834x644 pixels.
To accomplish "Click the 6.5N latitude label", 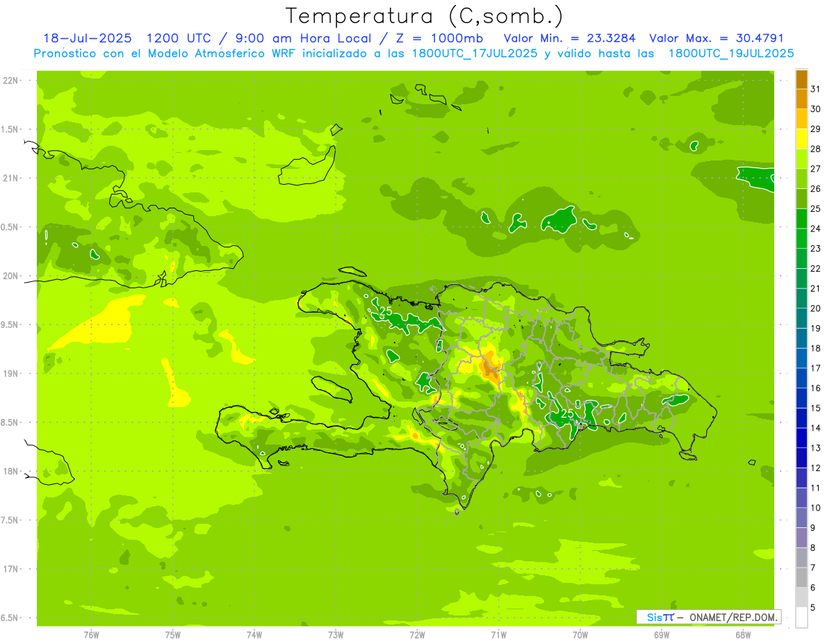I will (10, 618).
